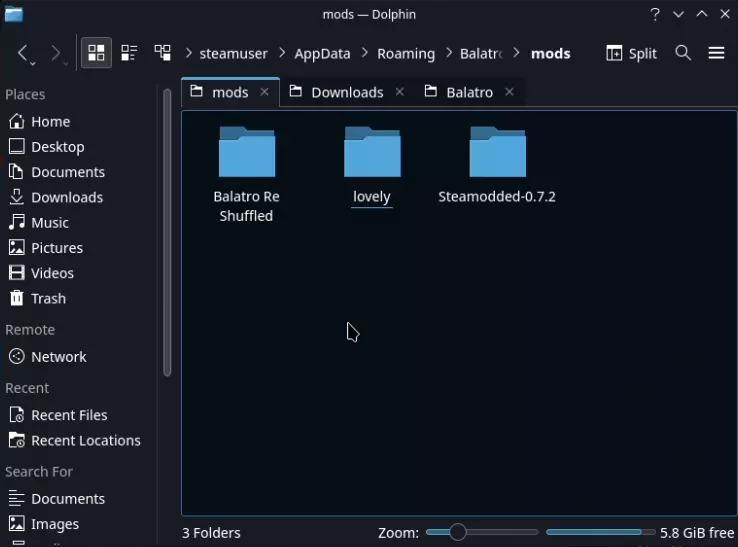This screenshot has width=738, height=547.
Task: Expand the chevron before steamuser breadcrumb
Action: coord(188,53)
